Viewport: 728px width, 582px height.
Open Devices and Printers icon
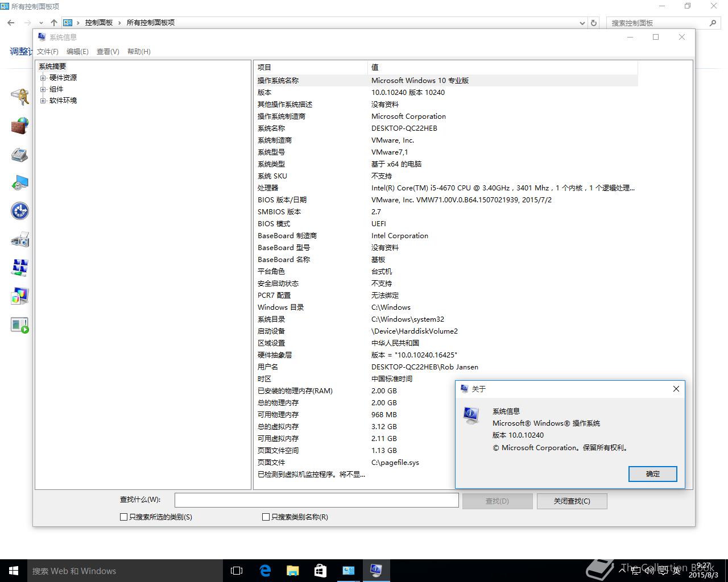(20, 239)
